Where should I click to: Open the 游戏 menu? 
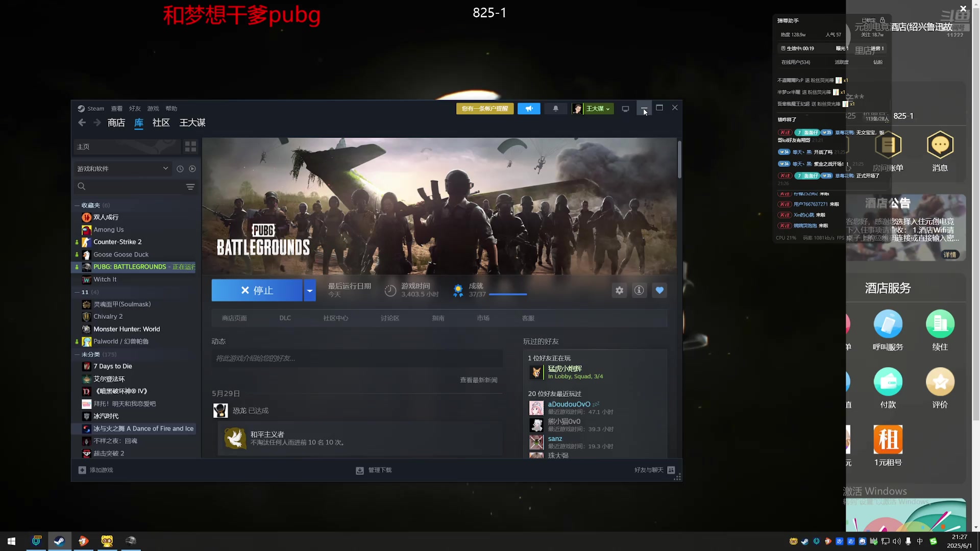point(153,109)
